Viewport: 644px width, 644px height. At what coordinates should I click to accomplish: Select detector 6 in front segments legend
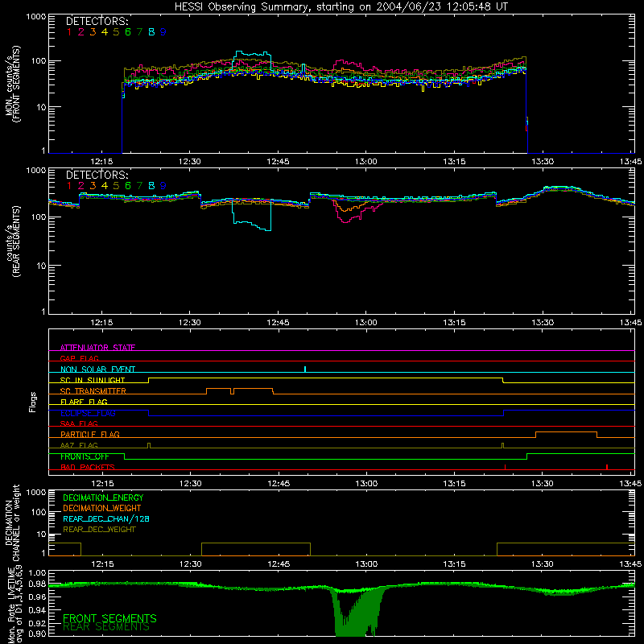(128, 32)
